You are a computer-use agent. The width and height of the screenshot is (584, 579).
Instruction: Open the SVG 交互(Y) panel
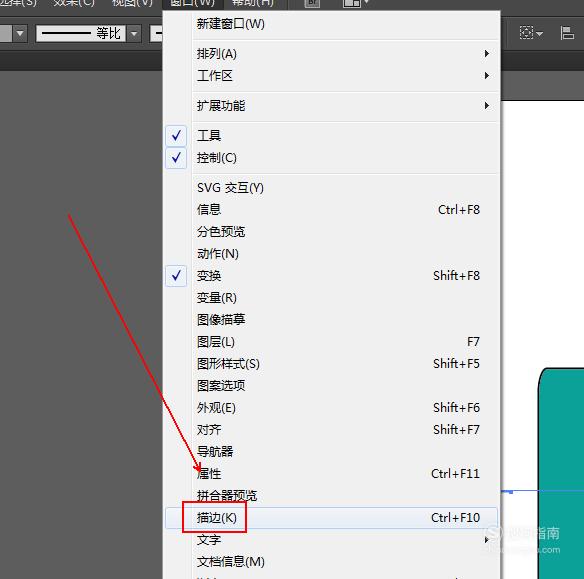pos(331,188)
